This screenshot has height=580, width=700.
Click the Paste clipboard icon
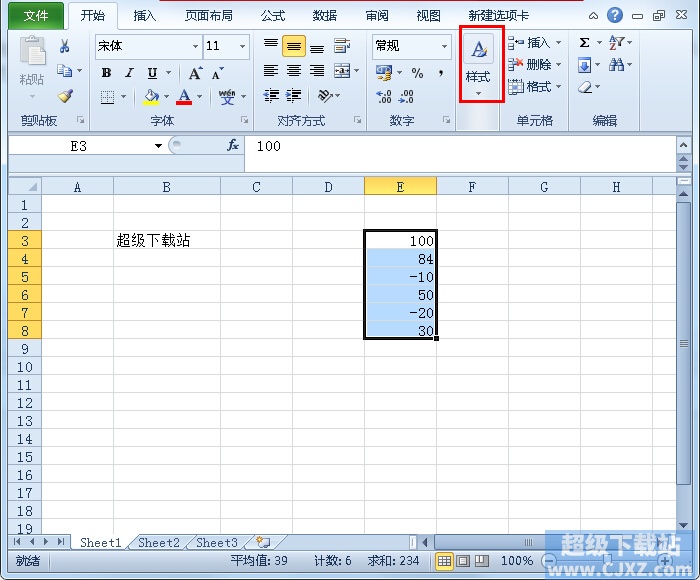point(32,50)
